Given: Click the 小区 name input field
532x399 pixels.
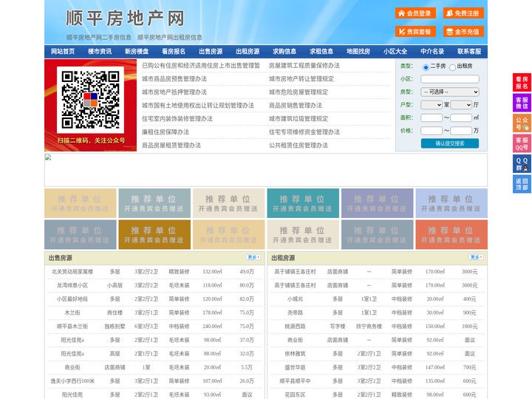Looking at the screenshot, I should coord(450,79).
